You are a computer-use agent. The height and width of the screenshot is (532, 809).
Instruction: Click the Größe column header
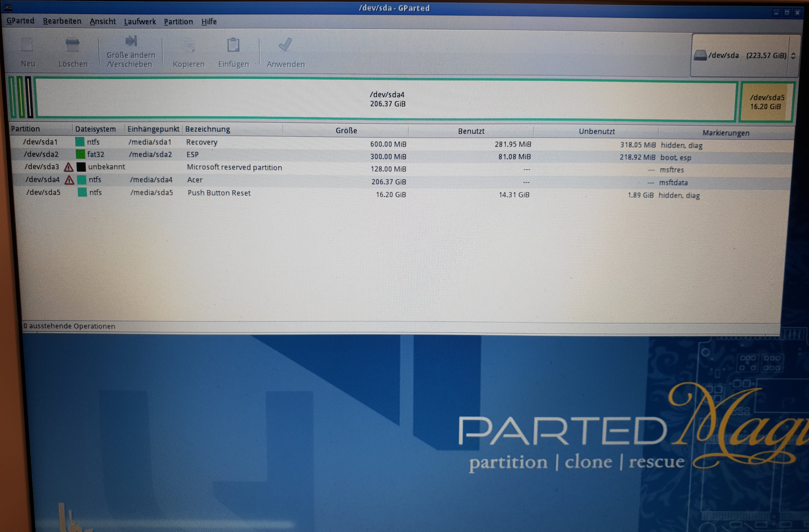tap(346, 131)
